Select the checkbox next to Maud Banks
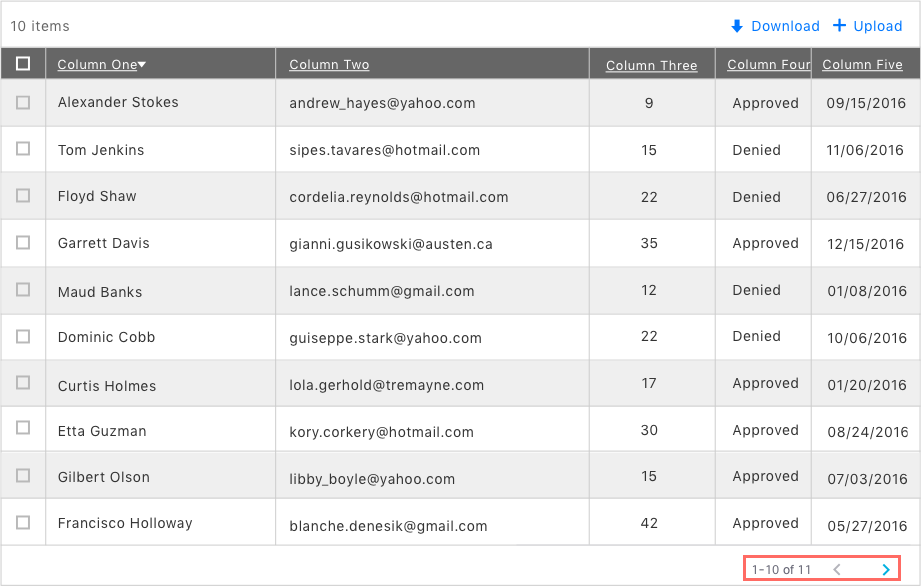921x586 pixels. pyautogui.click(x=23, y=290)
